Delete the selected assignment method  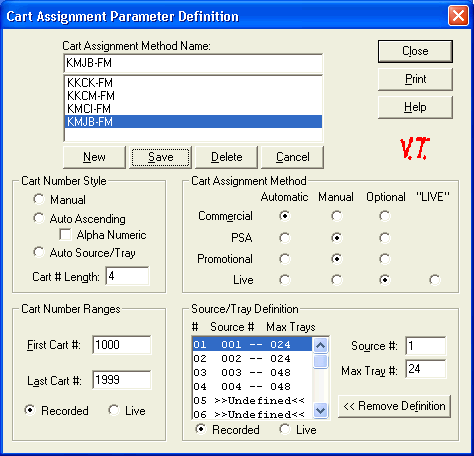tap(226, 157)
